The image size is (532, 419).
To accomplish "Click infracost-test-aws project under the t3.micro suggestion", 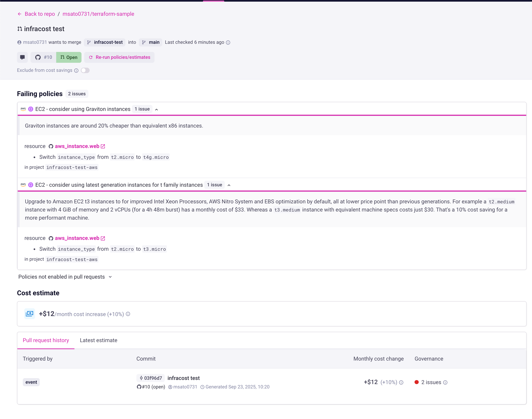I will [x=72, y=260].
